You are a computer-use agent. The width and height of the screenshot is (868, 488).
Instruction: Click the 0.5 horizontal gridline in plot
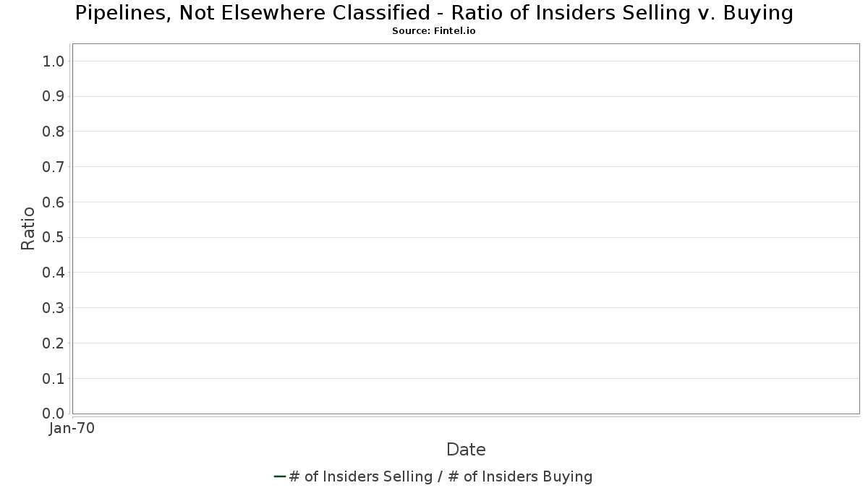coord(466,237)
